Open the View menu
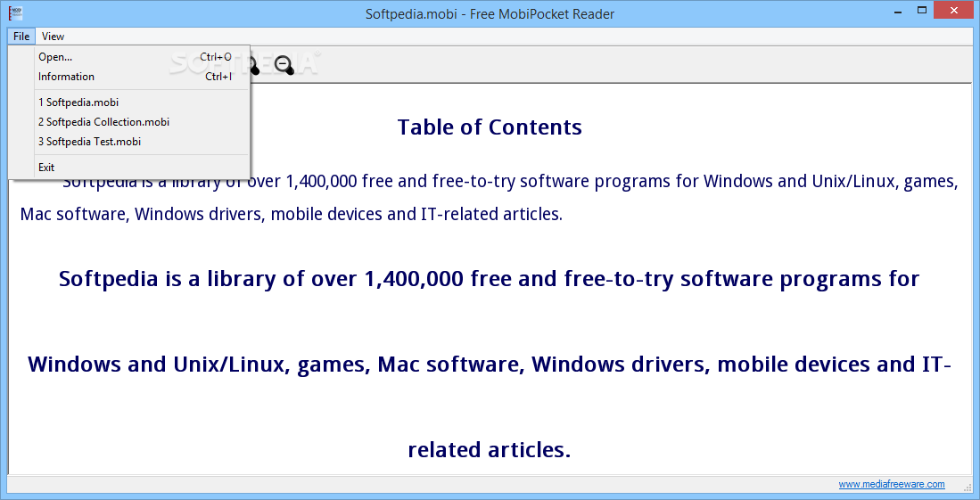 54,37
